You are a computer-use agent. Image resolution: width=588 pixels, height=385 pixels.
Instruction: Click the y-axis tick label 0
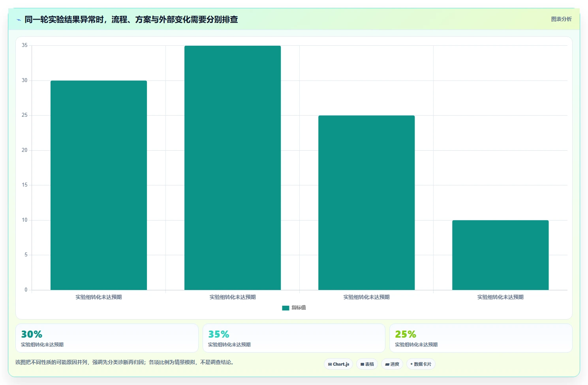(x=26, y=290)
